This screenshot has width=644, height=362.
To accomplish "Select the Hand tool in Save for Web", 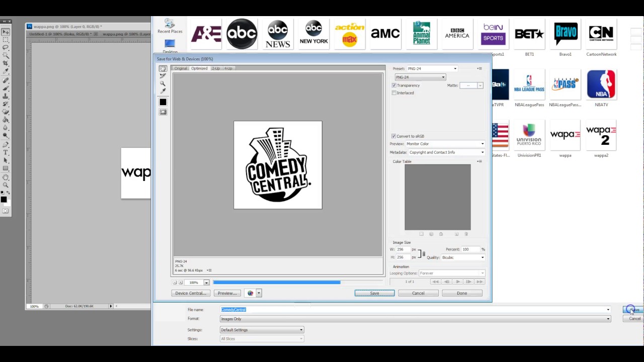I will [163, 68].
